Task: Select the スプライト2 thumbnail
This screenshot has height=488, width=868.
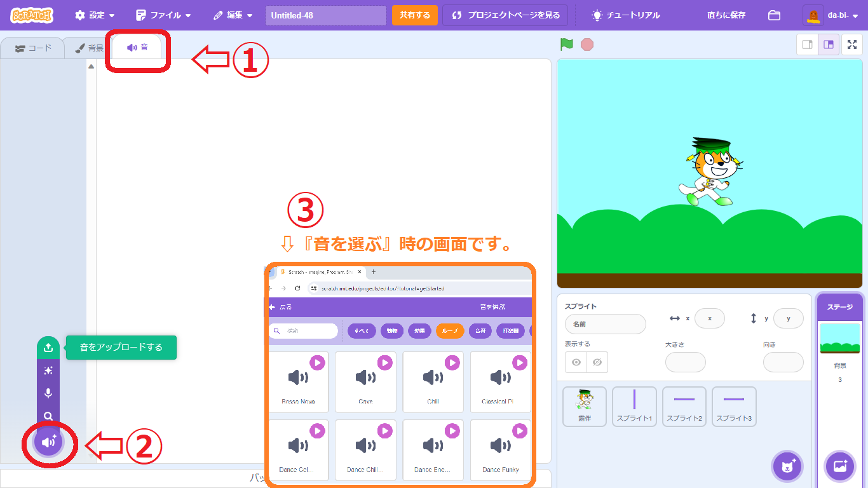Action: tap(684, 407)
